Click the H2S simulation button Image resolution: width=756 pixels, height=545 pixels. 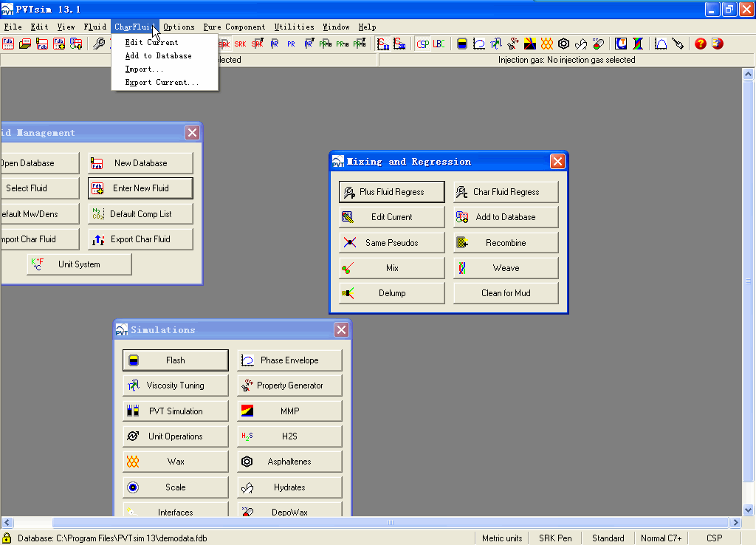pos(289,436)
